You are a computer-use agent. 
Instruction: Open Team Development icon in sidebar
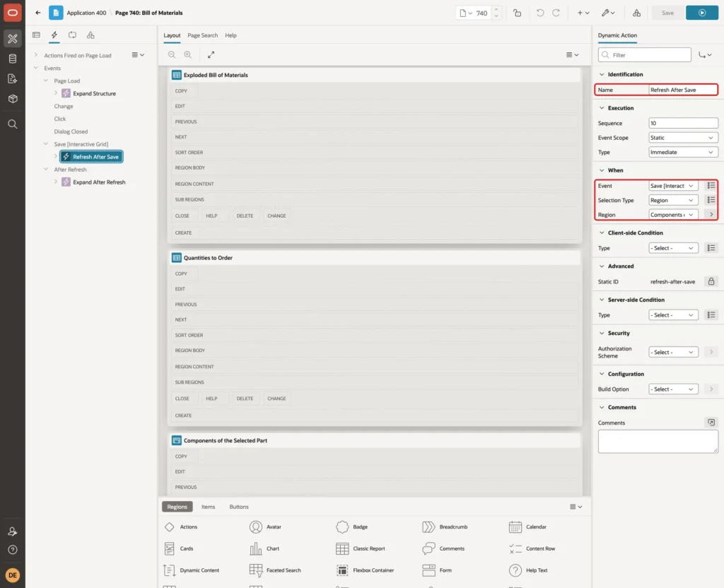pos(13,79)
